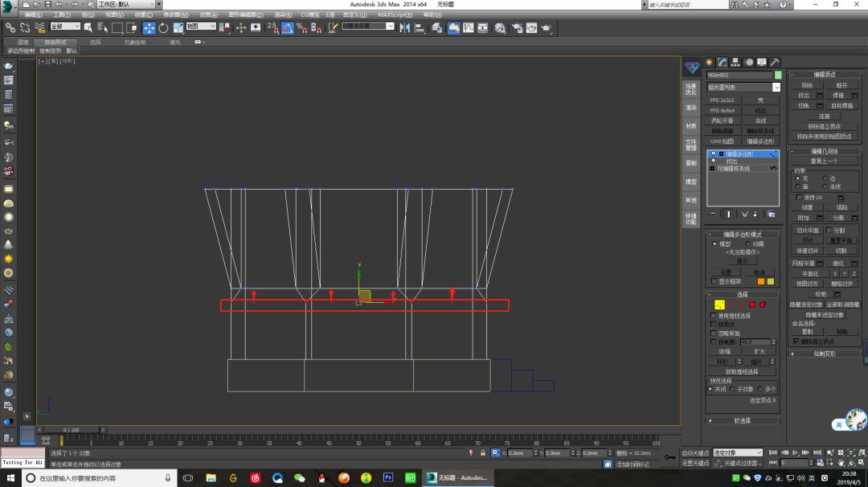Enable the 保持 UV checkbox
This screenshot has width=868, height=487.
coord(799,197)
